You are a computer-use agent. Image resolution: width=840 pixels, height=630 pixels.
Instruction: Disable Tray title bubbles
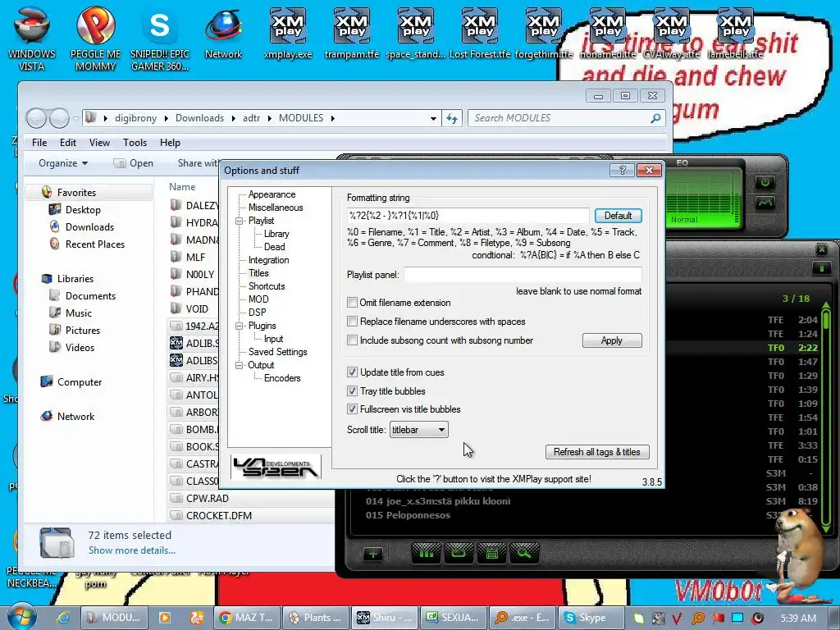[352, 391]
